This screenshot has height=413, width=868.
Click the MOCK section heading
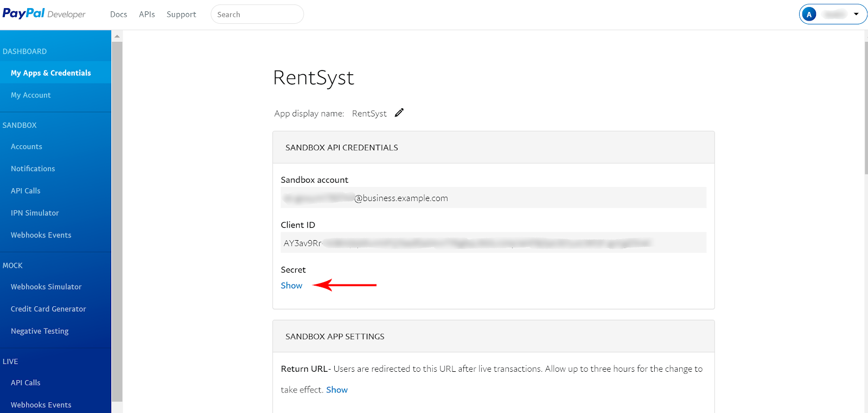click(x=12, y=266)
